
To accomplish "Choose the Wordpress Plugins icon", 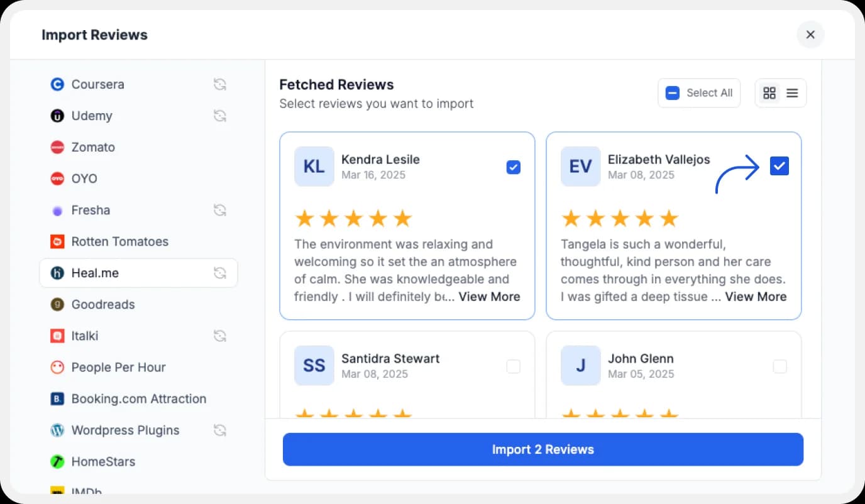I will [57, 430].
